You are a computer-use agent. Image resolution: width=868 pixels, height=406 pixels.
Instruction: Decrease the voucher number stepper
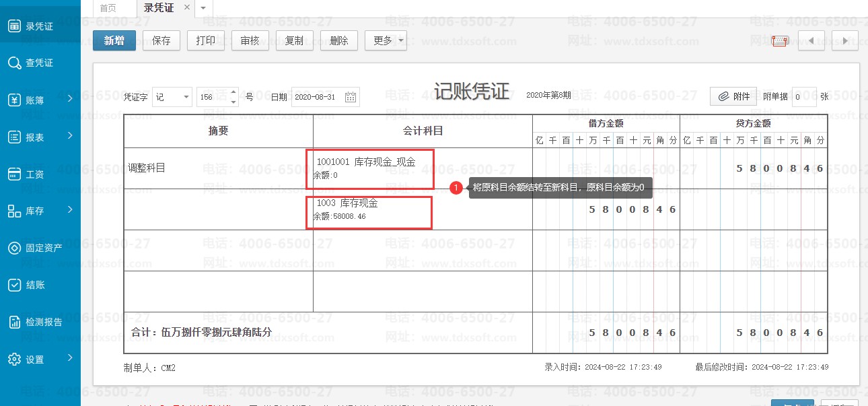point(234,102)
